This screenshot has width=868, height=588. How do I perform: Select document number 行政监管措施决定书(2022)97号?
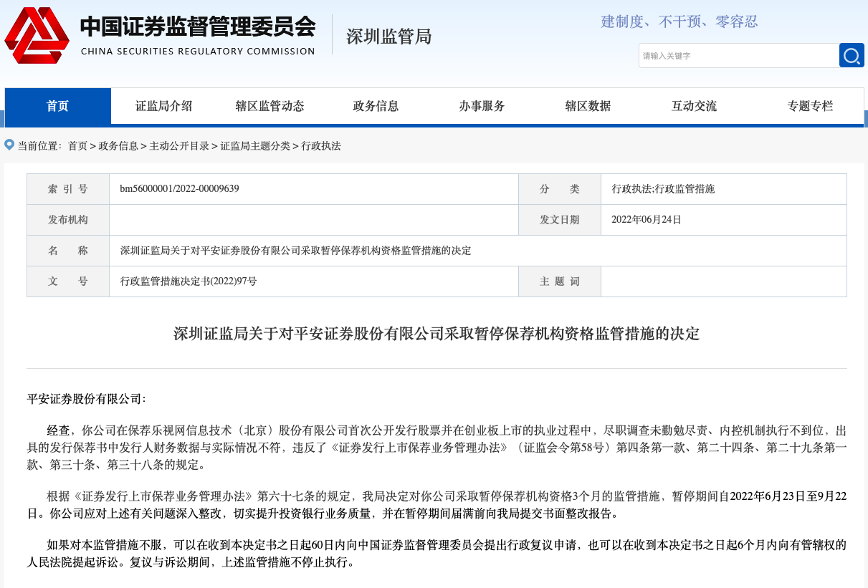pyautogui.click(x=189, y=281)
